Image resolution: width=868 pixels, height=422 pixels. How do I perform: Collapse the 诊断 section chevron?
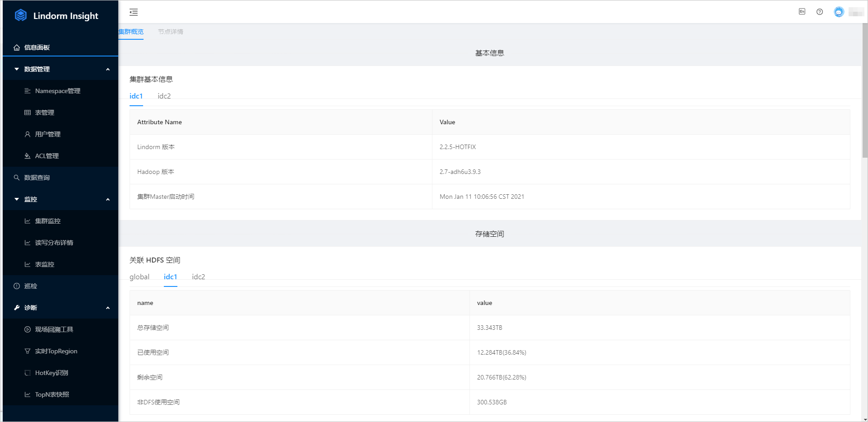click(x=108, y=308)
